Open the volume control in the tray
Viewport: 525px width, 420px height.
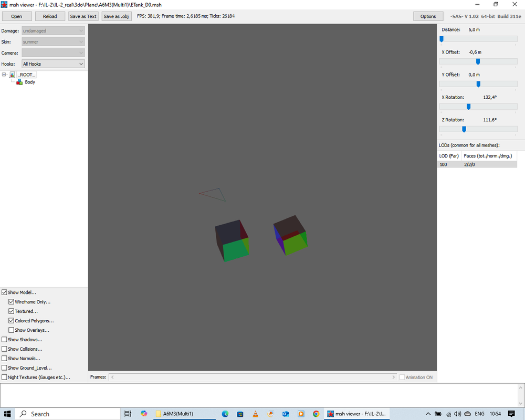click(x=458, y=414)
